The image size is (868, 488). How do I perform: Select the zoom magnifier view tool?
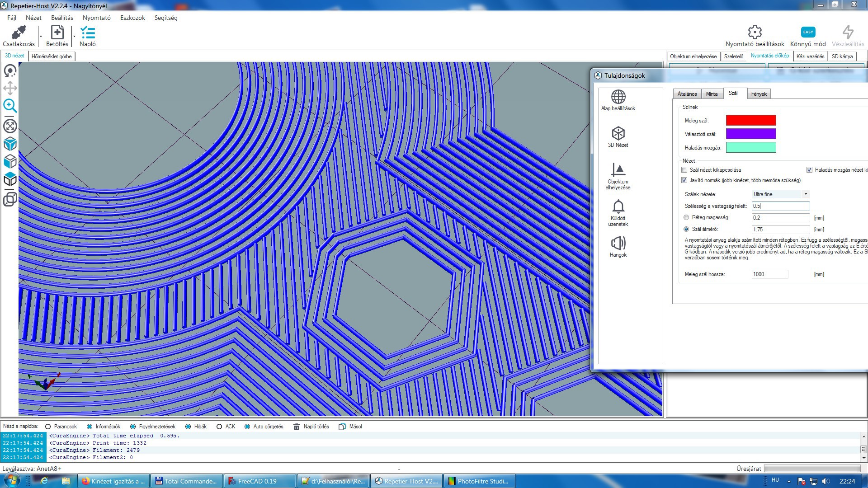tap(10, 106)
